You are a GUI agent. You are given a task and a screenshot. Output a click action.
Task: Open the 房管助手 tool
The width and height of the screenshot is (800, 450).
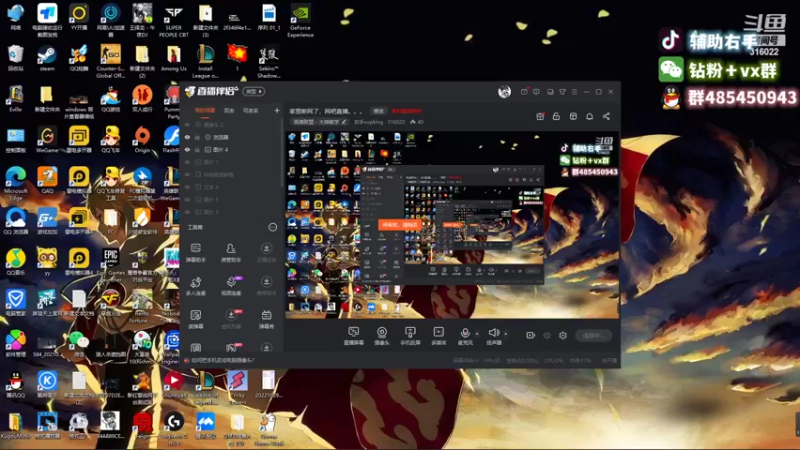click(231, 252)
